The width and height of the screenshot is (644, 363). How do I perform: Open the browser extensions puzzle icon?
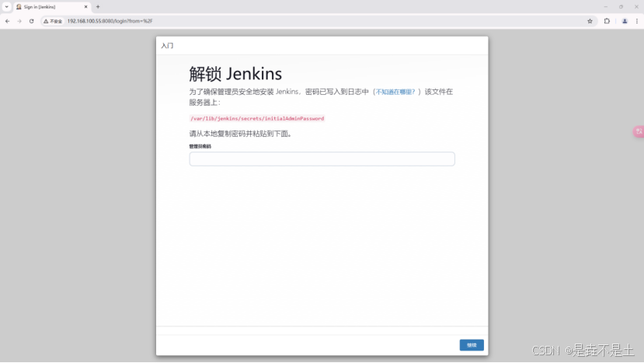coord(607,21)
